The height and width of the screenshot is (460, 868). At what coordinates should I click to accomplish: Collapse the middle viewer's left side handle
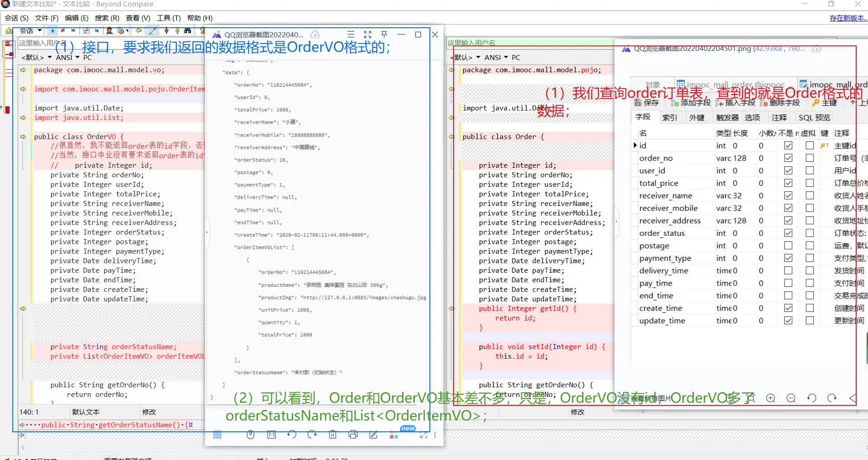click(x=207, y=232)
